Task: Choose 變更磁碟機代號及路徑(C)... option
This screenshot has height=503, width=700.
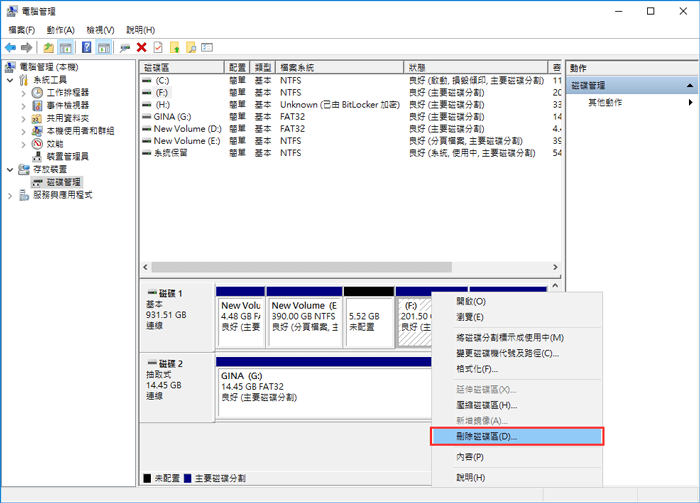Action: point(517,353)
